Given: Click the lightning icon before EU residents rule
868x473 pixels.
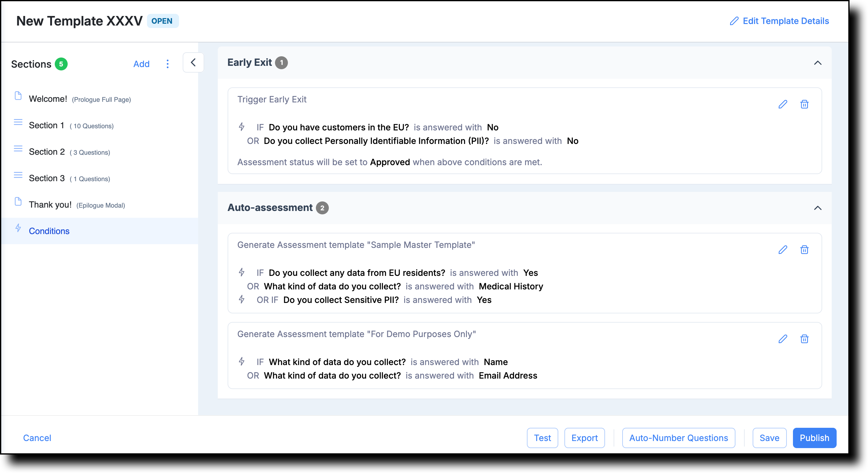Looking at the screenshot, I should [x=241, y=272].
